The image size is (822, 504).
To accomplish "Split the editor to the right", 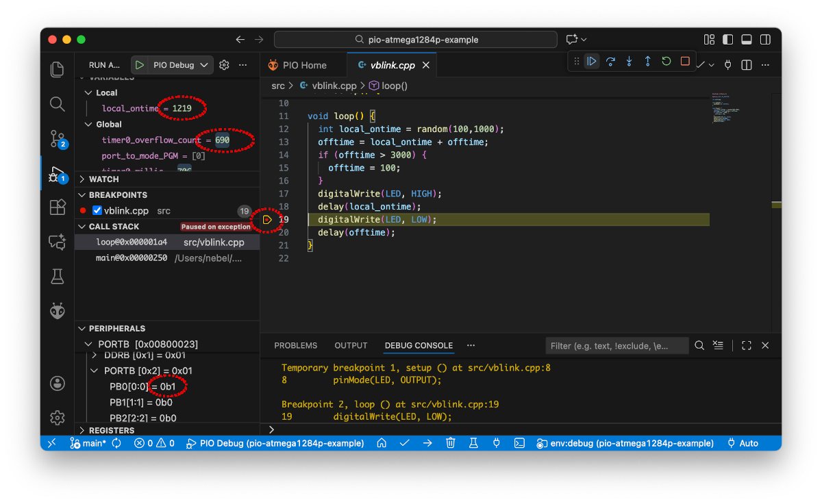I will click(x=747, y=65).
